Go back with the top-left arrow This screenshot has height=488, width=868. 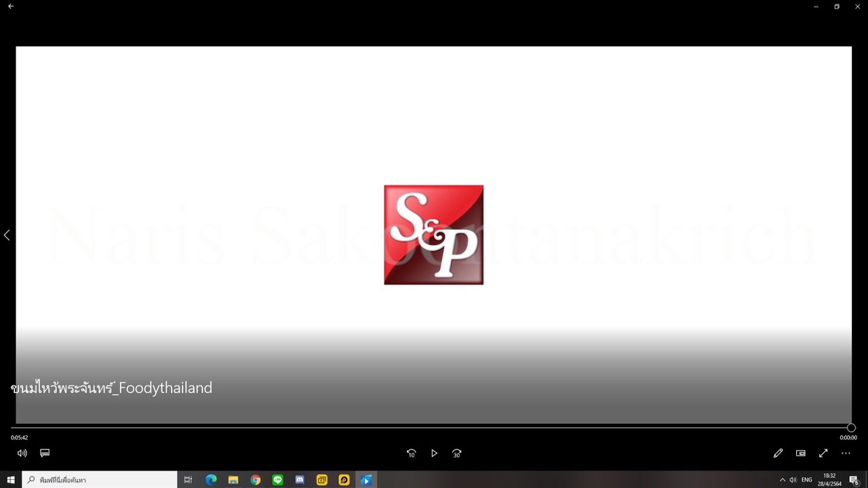[x=11, y=6]
